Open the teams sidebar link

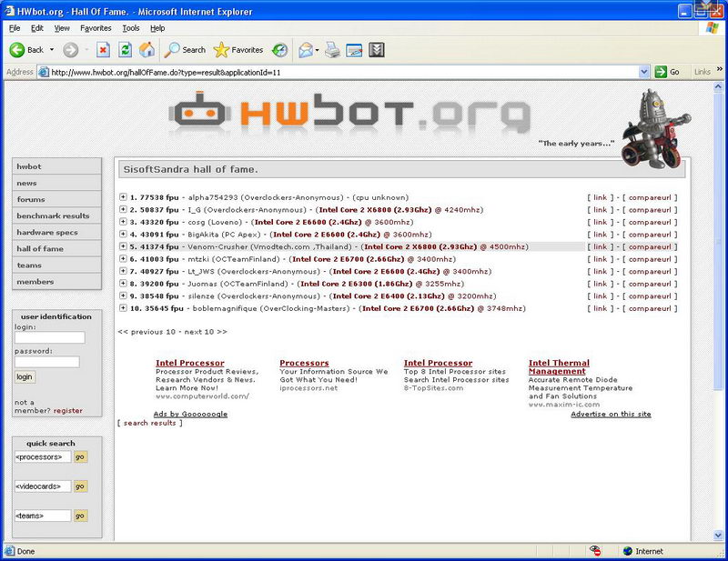point(56,265)
